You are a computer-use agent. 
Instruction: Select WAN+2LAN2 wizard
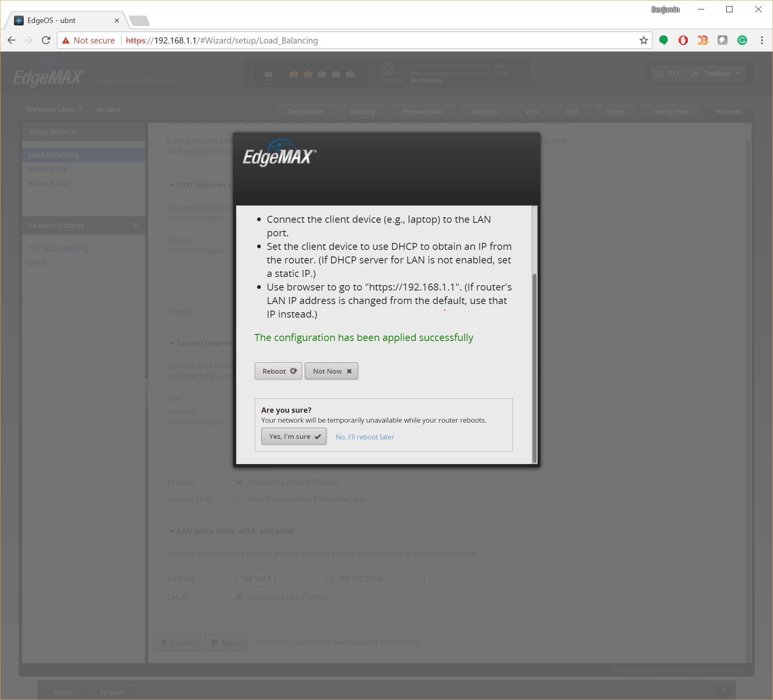[x=49, y=184]
